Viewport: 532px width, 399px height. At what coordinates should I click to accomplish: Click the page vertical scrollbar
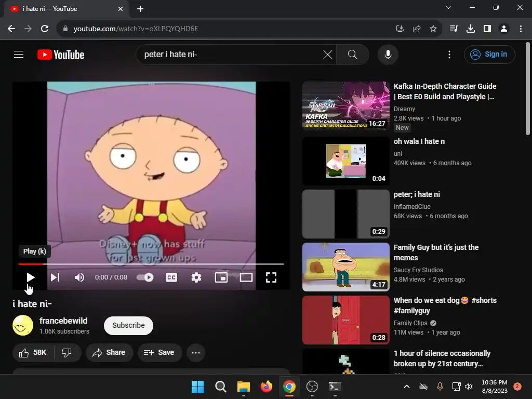point(528,89)
